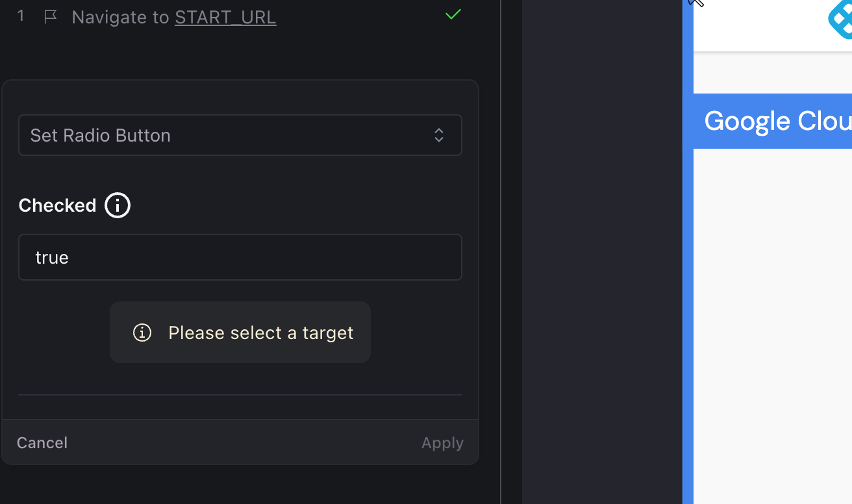Image resolution: width=852 pixels, height=504 pixels.
Task: Click the step number 1 marker
Action: click(20, 16)
